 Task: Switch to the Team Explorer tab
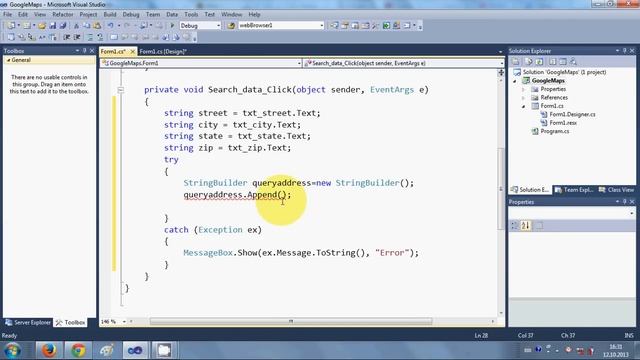click(x=574, y=190)
